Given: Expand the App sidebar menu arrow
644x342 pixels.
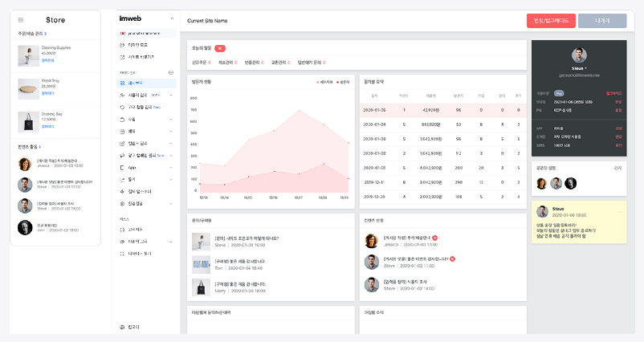Looking at the screenshot, I should [171, 167].
